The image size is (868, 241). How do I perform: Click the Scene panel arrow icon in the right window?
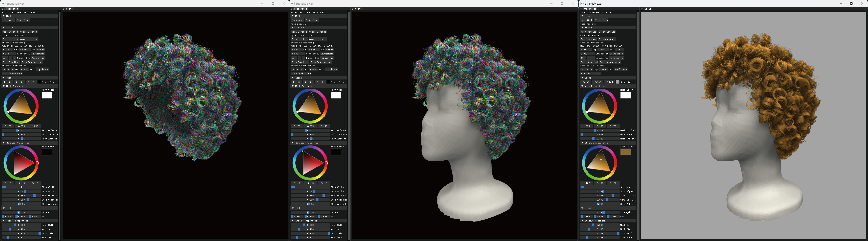[642, 9]
